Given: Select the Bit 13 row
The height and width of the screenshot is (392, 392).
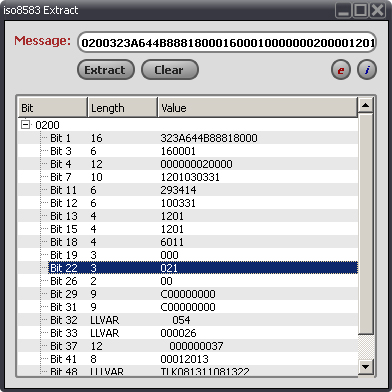Looking at the screenshot, I should (x=188, y=216).
